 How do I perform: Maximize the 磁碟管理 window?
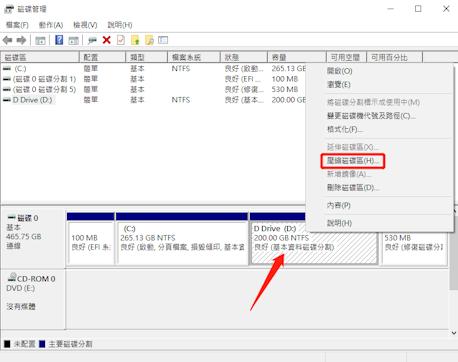pyautogui.click(x=418, y=9)
